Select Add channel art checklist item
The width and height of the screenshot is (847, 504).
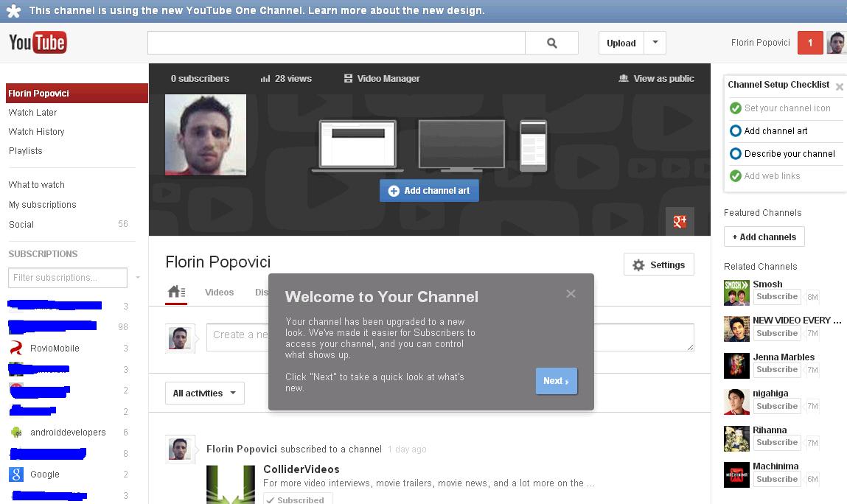[x=769, y=130]
